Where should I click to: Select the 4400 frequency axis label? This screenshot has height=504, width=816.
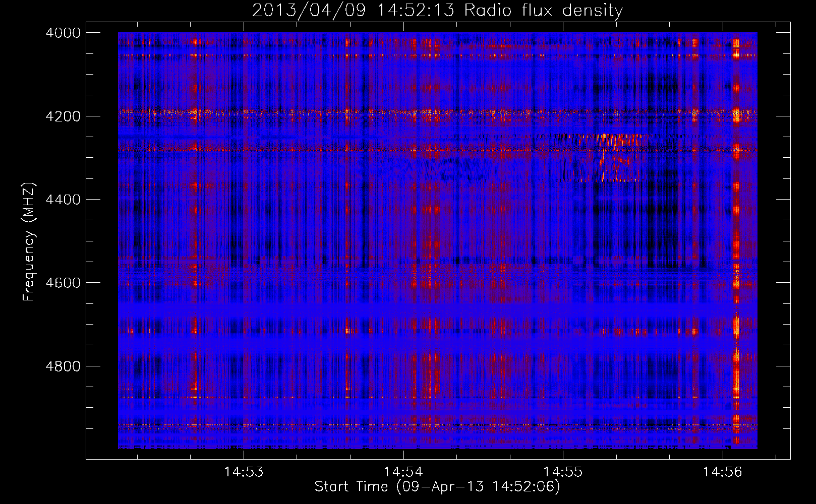pos(63,200)
